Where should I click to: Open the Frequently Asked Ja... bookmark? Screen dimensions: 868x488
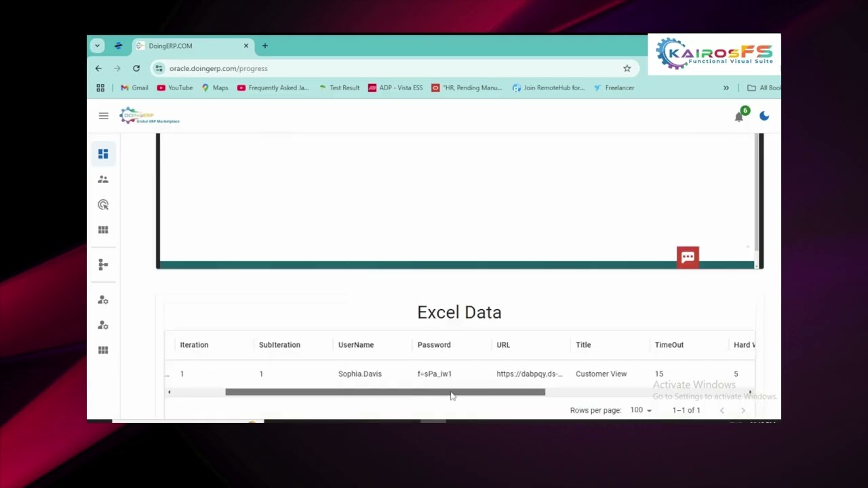coord(273,87)
